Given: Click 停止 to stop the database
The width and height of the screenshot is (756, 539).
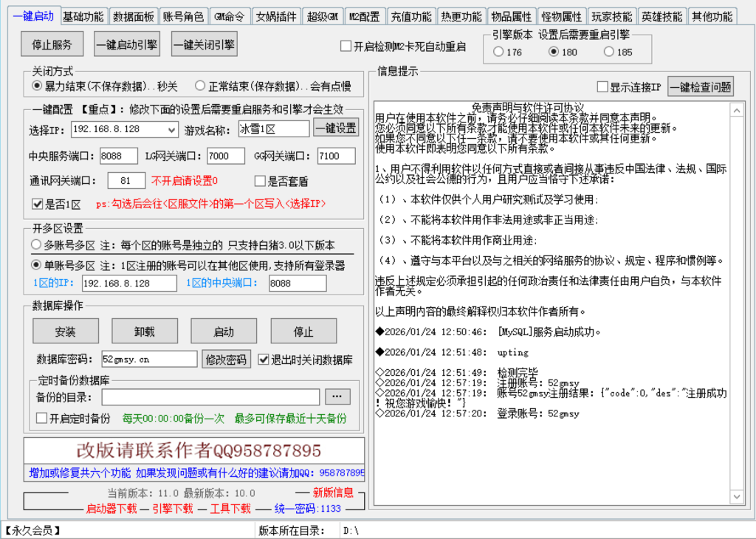Looking at the screenshot, I should pos(303,331).
